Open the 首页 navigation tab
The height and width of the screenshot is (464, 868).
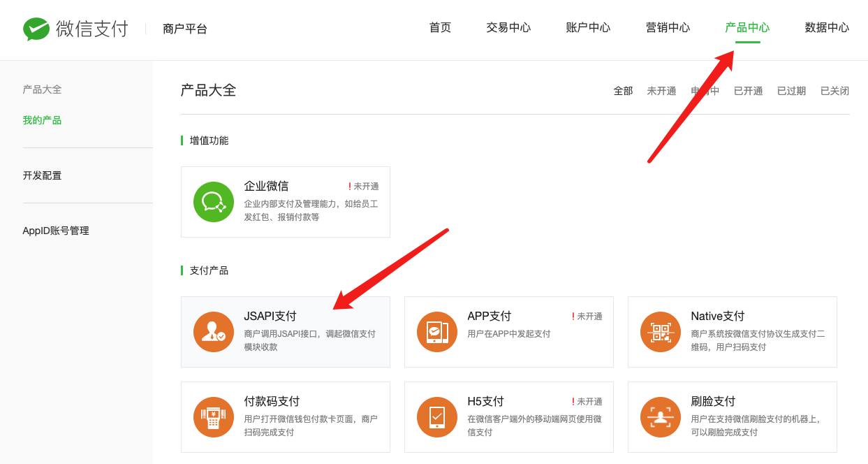tap(440, 28)
